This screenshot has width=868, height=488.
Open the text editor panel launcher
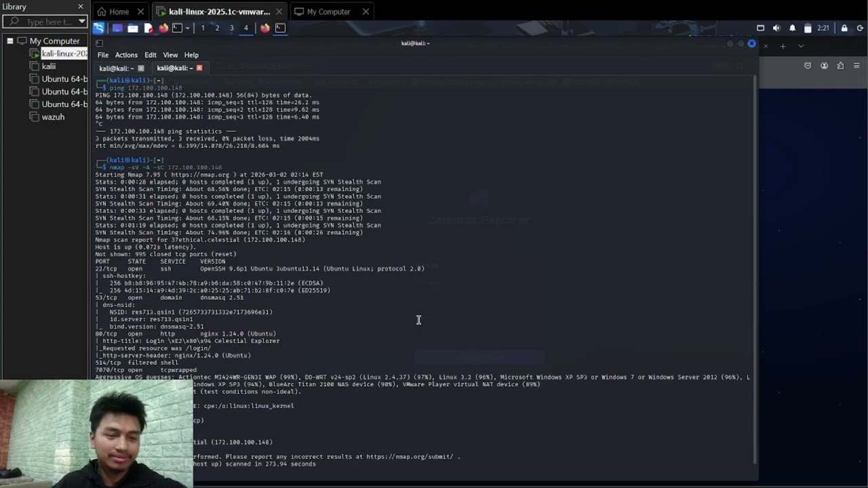pos(149,28)
